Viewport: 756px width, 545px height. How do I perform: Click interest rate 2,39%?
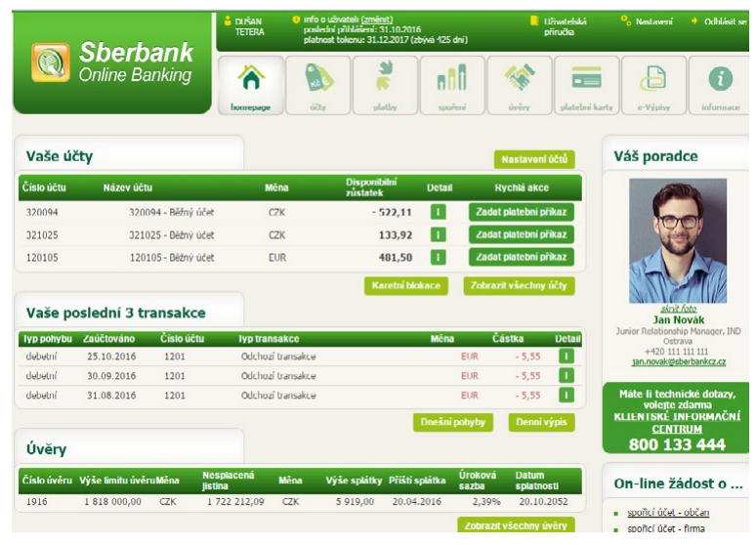pos(486,502)
